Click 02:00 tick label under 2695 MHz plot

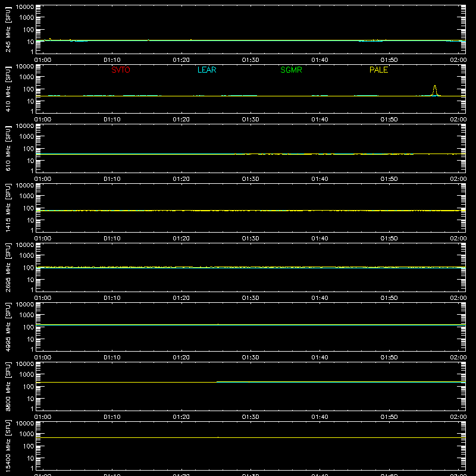(x=458, y=298)
